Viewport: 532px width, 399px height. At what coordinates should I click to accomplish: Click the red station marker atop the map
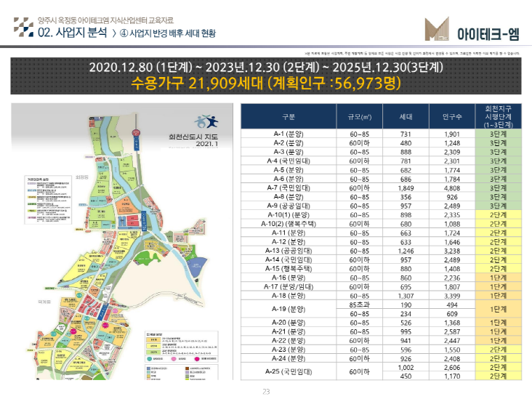(x=135, y=132)
